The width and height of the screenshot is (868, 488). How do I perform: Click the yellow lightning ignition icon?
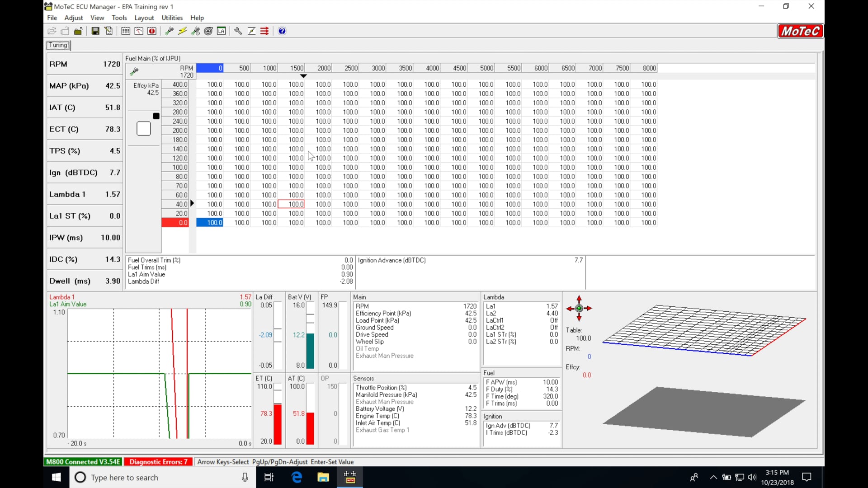point(182,31)
